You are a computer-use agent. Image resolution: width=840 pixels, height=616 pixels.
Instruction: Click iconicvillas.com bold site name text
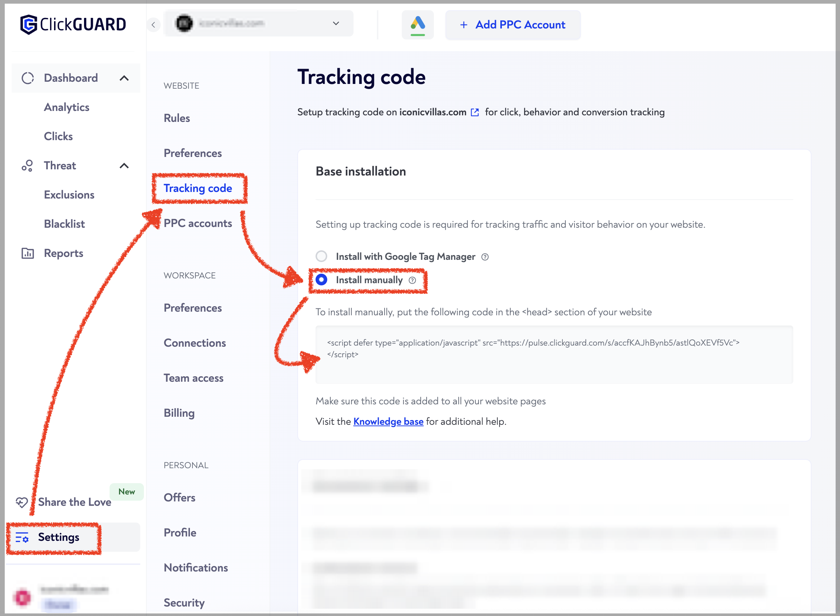pyautogui.click(x=432, y=112)
